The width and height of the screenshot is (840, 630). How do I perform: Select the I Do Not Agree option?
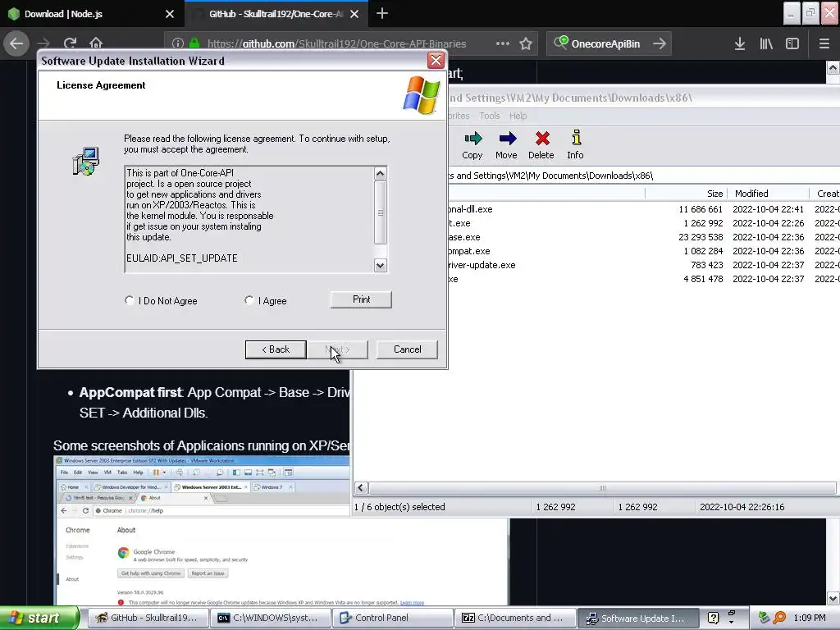pos(129,300)
